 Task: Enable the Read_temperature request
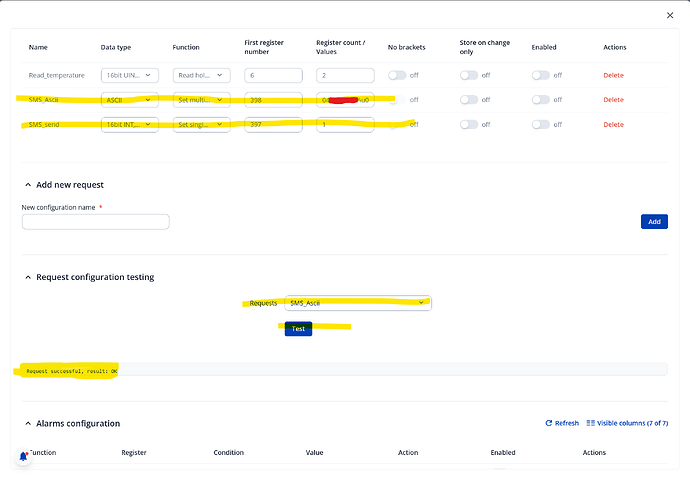click(541, 75)
